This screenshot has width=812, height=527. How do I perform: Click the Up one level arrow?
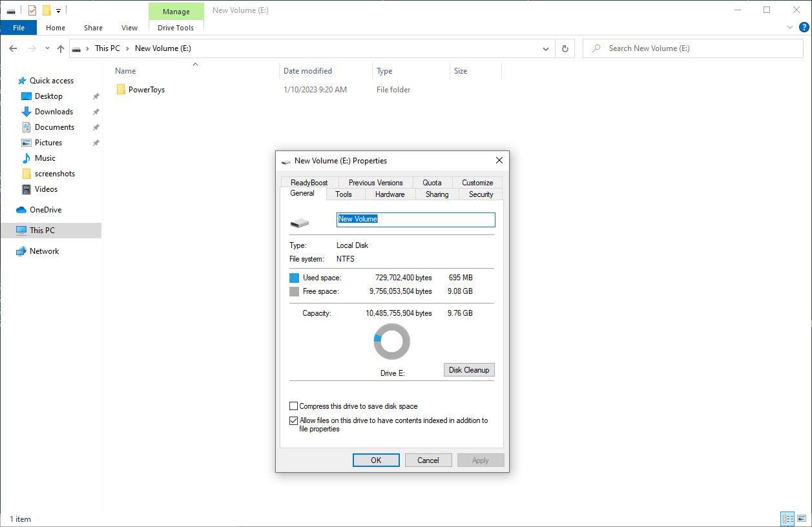coord(61,48)
